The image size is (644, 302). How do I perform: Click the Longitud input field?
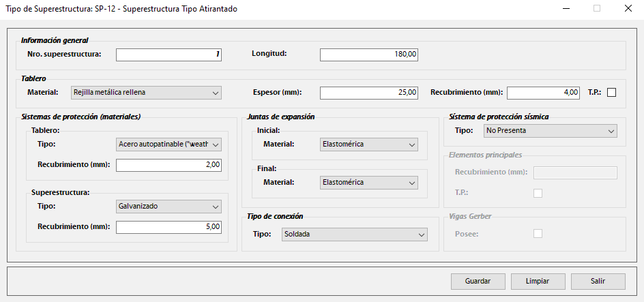(368, 55)
